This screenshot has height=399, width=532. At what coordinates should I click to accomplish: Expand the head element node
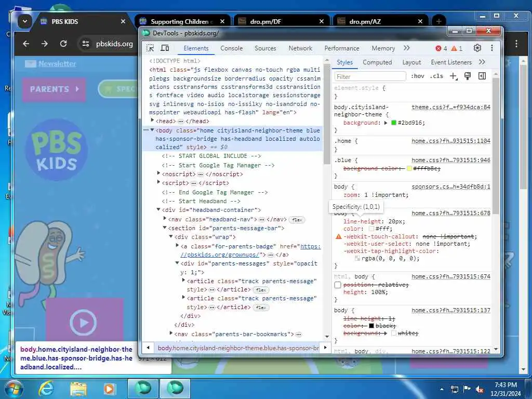coord(153,121)
